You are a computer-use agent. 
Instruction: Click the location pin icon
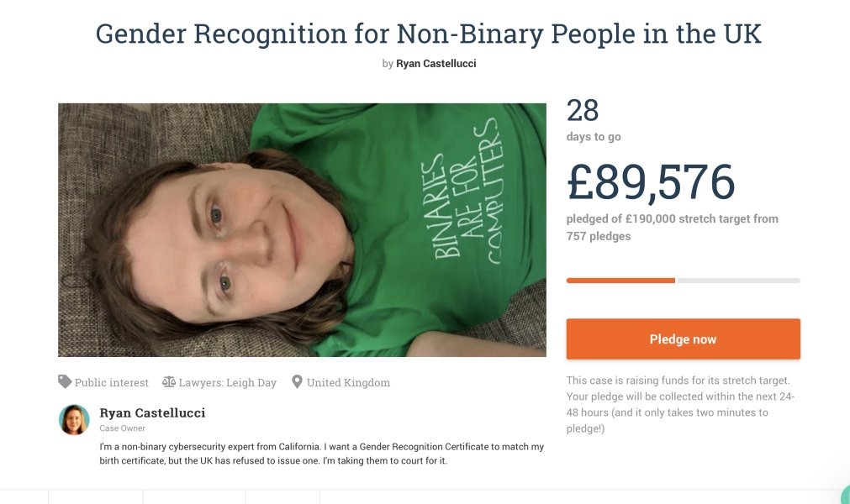click(x=297, y=382)
